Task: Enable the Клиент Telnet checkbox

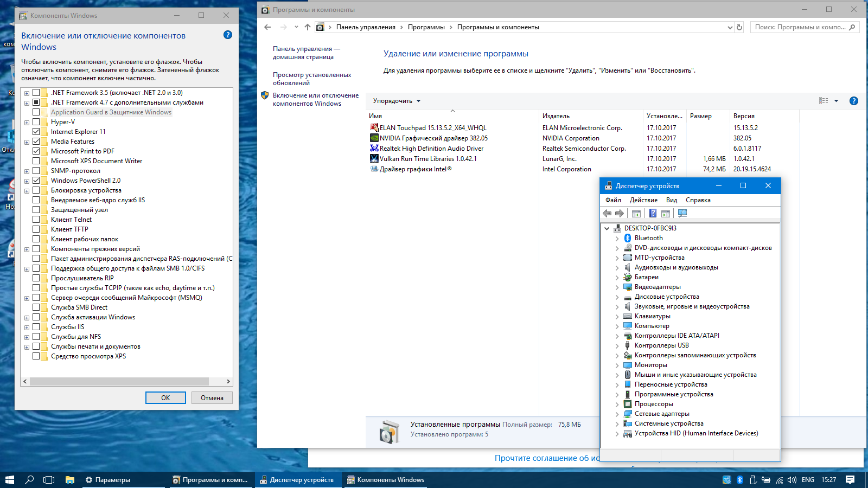Action: click(x=36, y=220)
